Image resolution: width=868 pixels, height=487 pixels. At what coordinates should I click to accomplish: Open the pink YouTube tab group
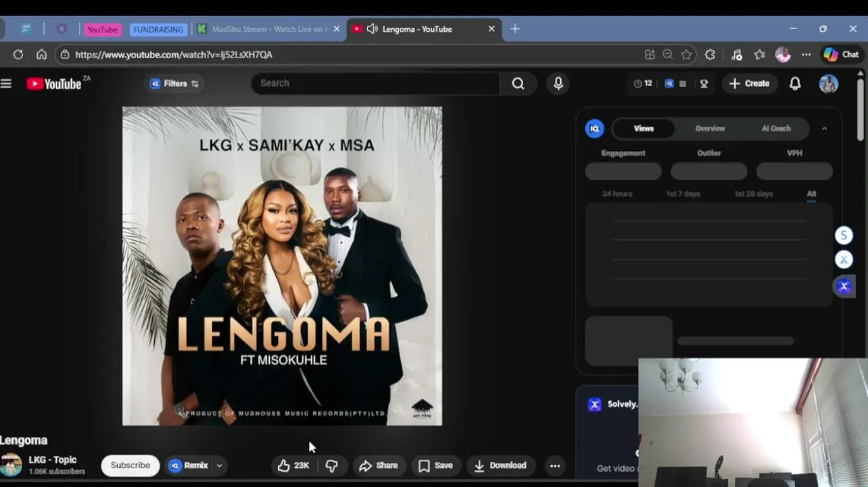point(102,30)
